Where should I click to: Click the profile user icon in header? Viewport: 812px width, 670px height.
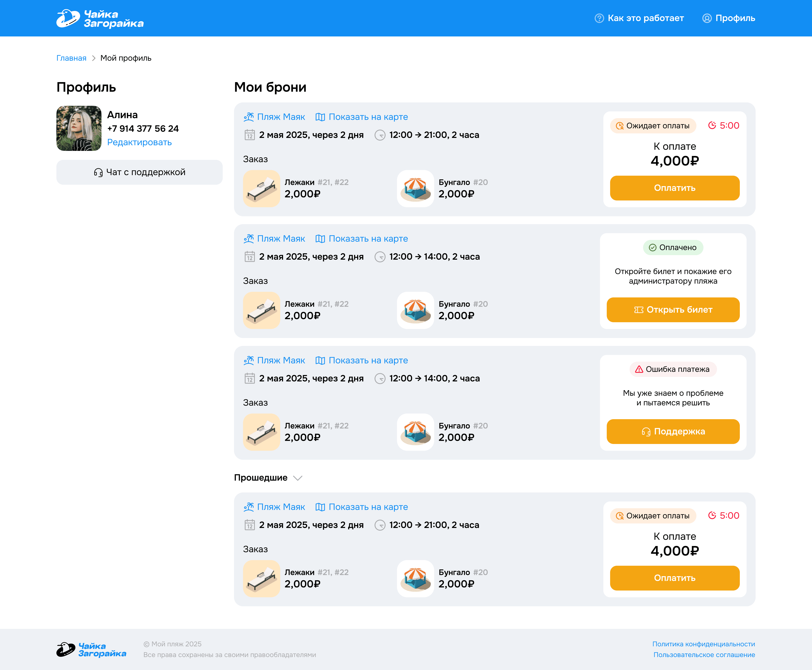[x=707, y=18]
